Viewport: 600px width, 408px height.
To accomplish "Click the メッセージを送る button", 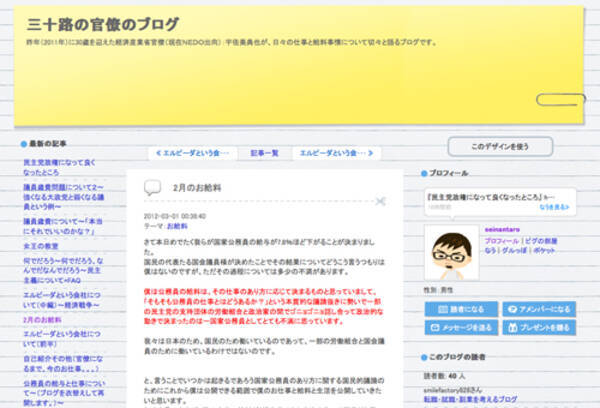I will (x=460, y=327).
